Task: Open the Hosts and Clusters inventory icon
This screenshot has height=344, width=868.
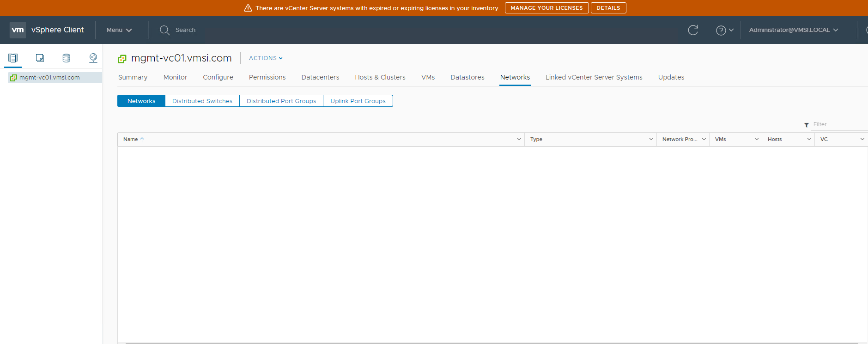Action: pyautogui.click(x=13, y=58)
